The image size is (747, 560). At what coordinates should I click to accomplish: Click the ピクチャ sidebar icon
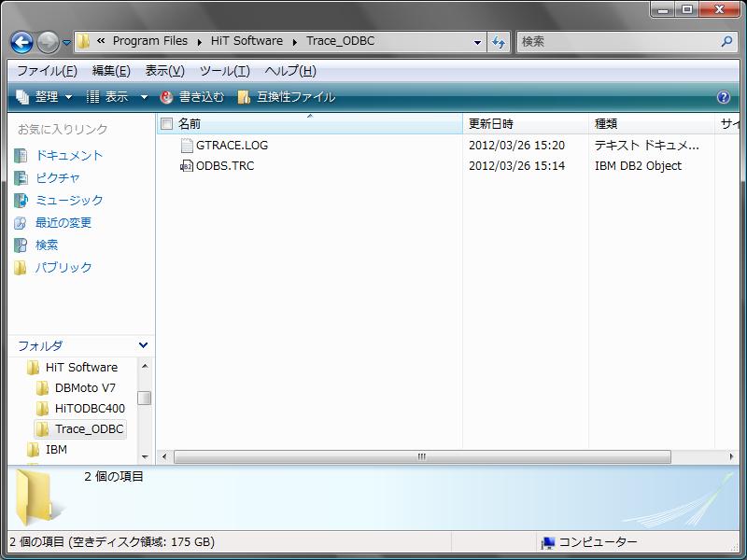[21, 177]
